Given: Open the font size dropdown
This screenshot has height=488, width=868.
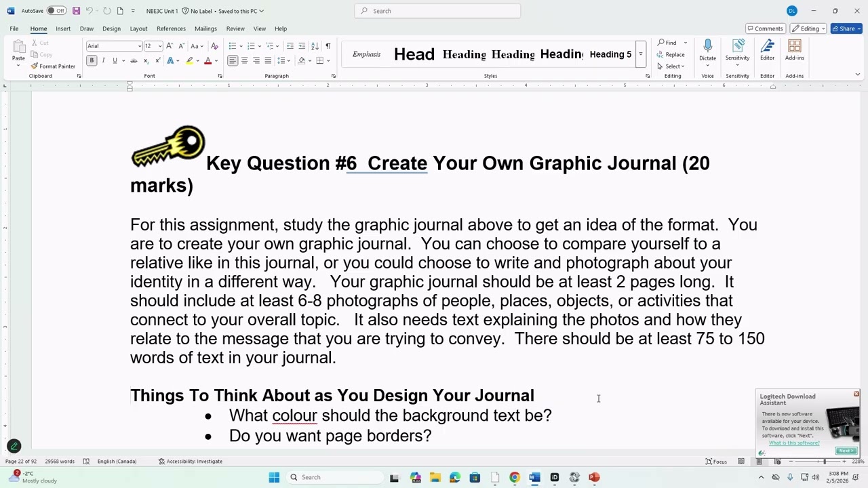Looking at the screenshot, I should [x=160, y=46].
